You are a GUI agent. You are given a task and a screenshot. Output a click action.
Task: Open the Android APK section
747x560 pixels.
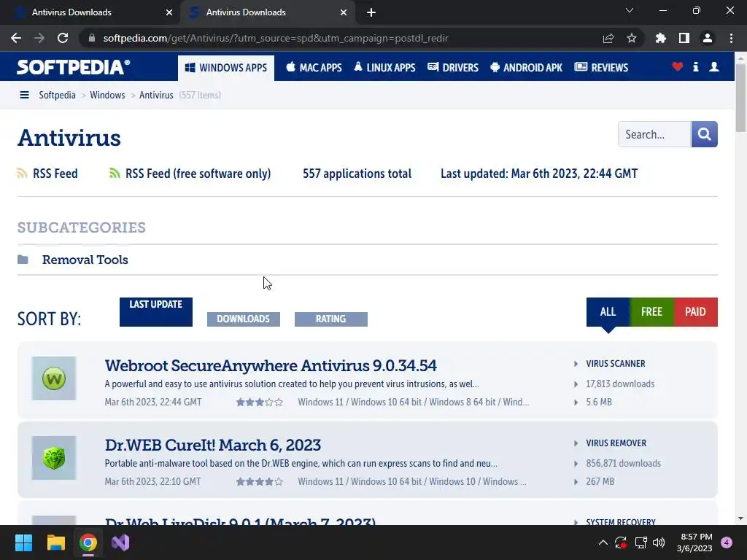tap(527, 68)
